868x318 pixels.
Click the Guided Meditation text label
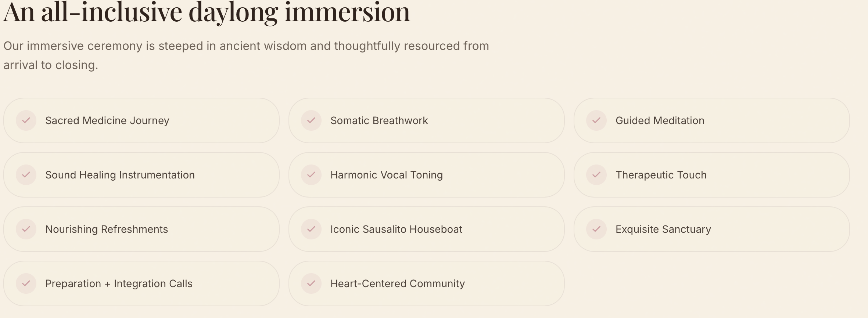click(x=660, y=120)
